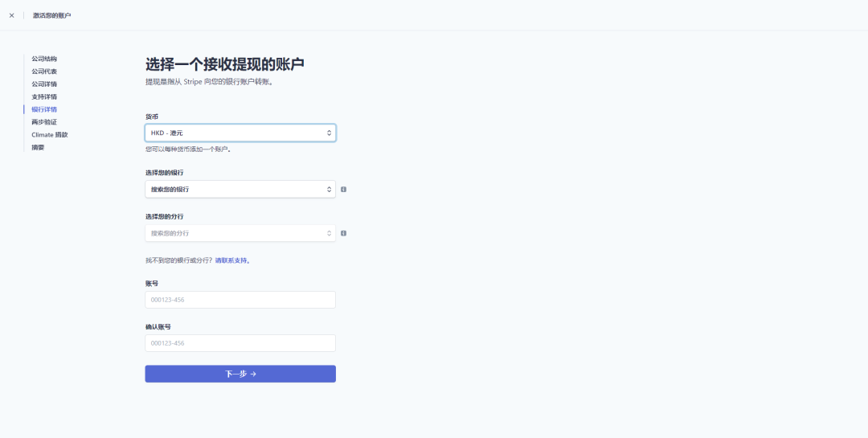The image size is (868, 438).
Task: Focus the 账号 account number field
Action: click(240, 300)
